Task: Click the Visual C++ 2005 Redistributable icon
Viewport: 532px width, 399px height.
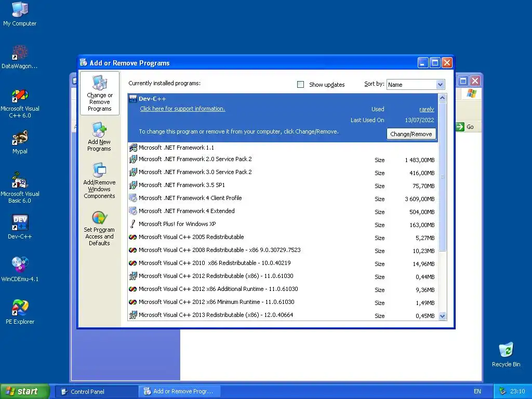Action: click(133, 237)
